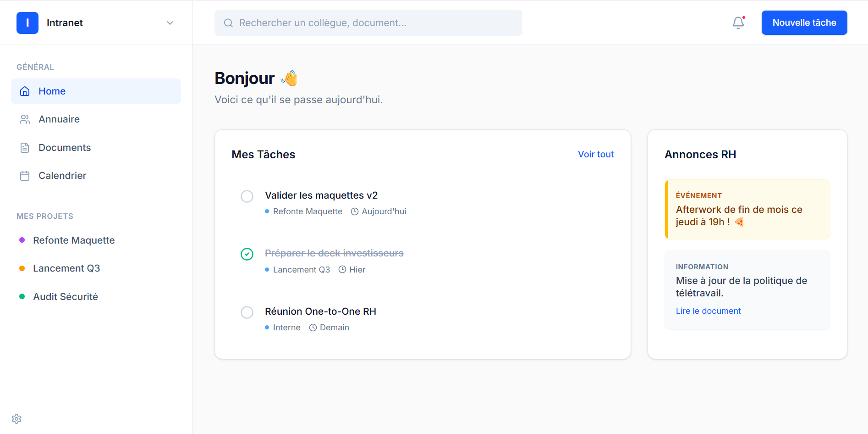This screenshot has width=868, height=434.
Task: Expand the Intranet workspace dropdown chevron
Action: (170, 23)
